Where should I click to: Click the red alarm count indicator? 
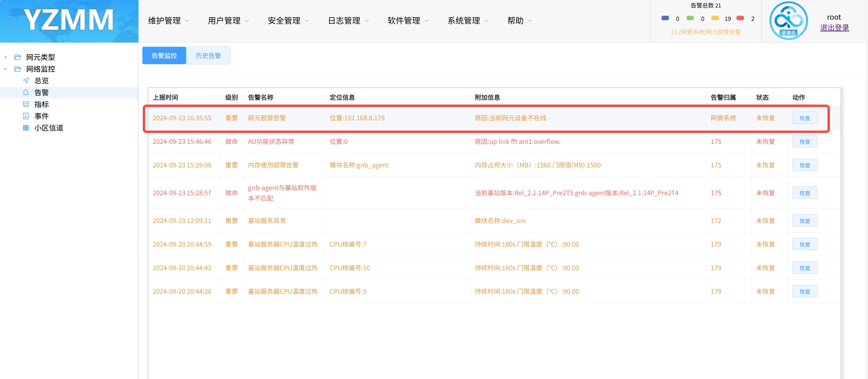pos(740,18)
